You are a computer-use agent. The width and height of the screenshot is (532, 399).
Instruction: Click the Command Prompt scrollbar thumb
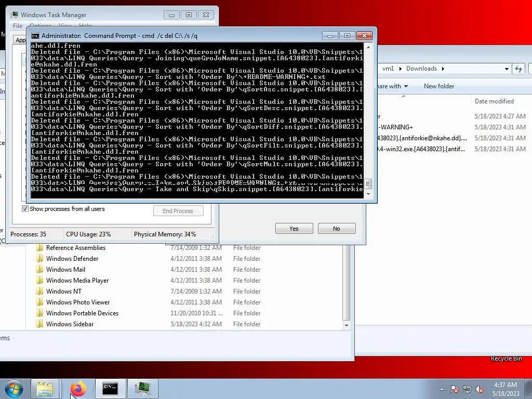tap(368, 184)
